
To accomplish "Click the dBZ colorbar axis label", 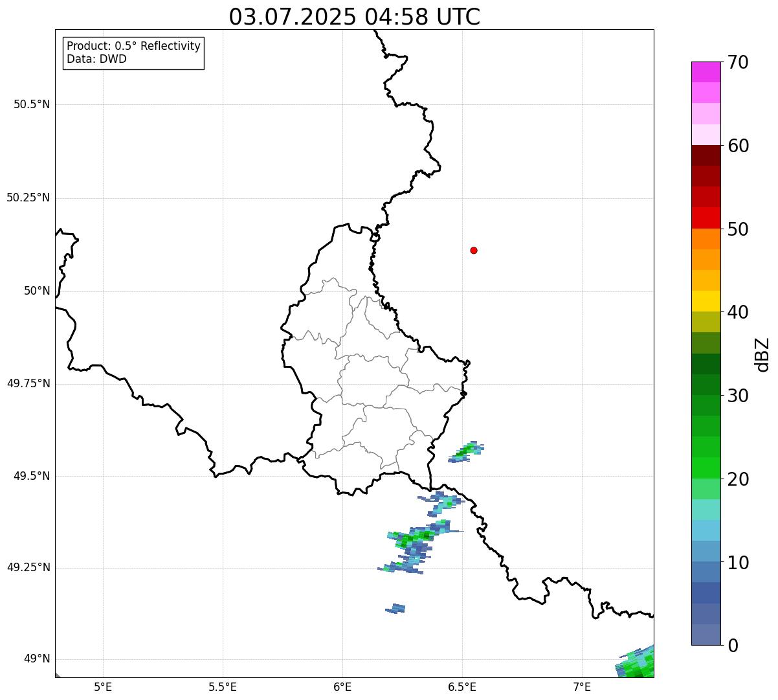I will tap(763, 354).
